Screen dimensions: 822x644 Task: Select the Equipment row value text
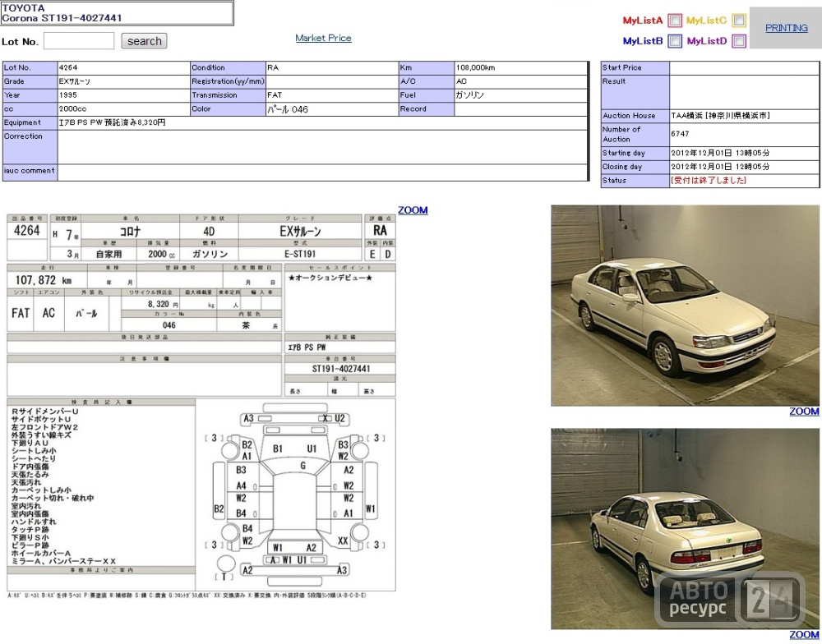(112, 122)
